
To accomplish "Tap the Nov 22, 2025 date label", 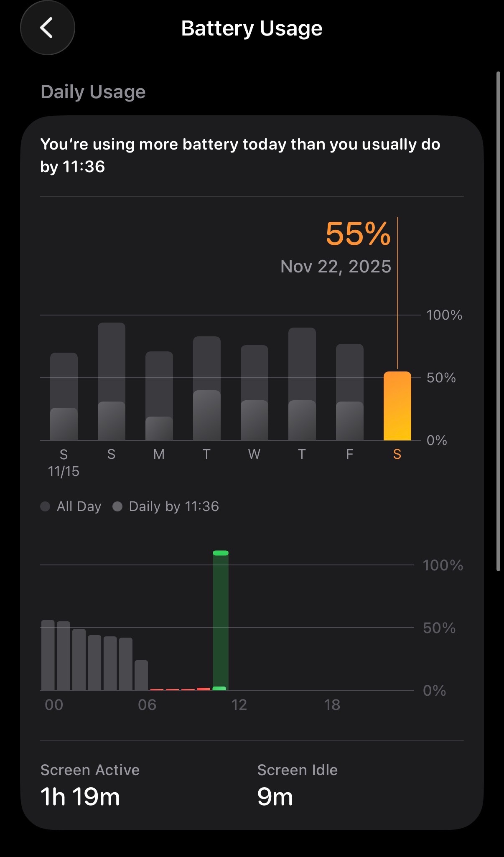I will point(336,266).
